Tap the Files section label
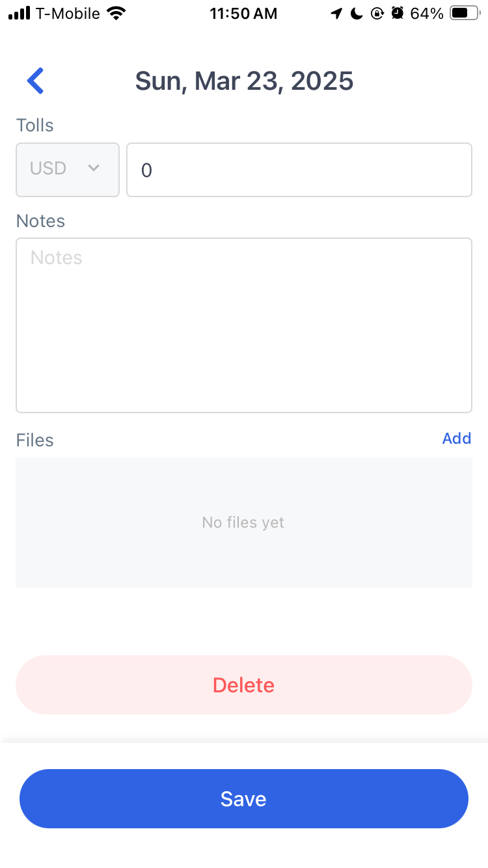The image size is (488, 868). click(x=35, y=441)
